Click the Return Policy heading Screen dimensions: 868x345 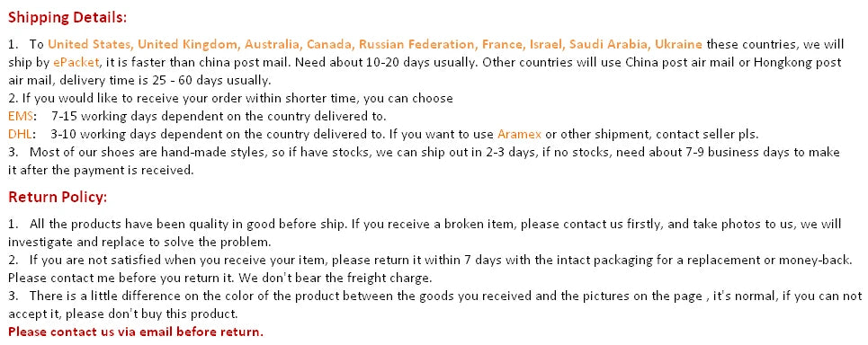pyautogui.click(x=58, y=197)
